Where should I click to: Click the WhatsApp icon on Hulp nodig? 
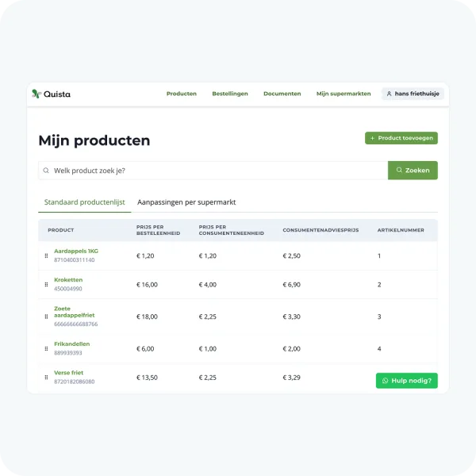point(386,381)
